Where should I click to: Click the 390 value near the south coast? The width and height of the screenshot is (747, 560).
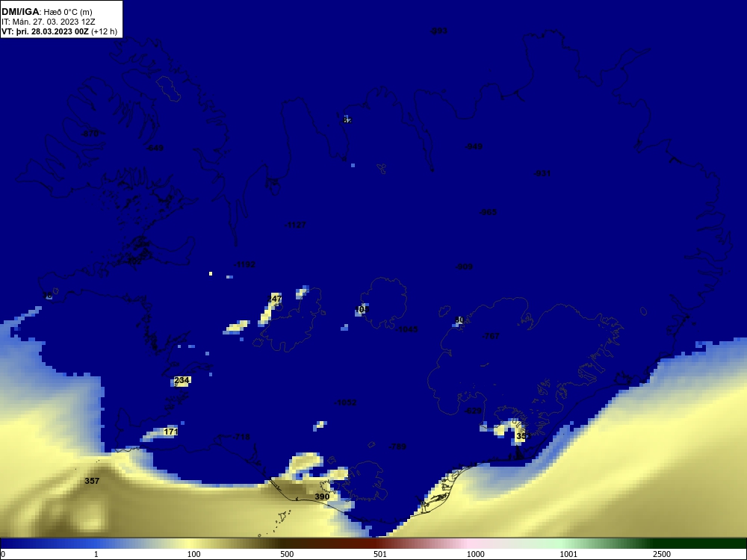[322, 497]
